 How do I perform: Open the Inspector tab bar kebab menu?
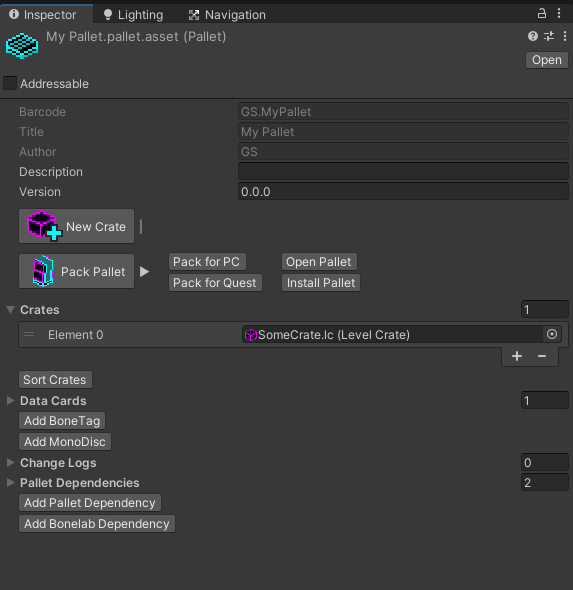point(559,14)
